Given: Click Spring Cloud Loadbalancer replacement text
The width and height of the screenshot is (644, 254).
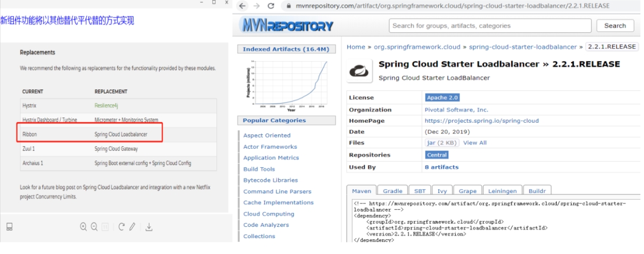Looking at the screenshot, I should [x=121, y=134].
